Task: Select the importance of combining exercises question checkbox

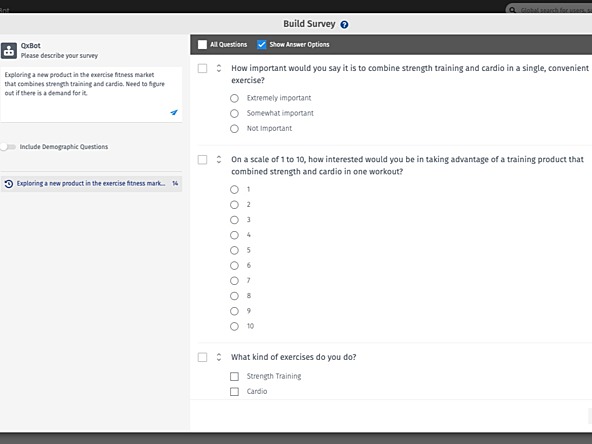Action: [x=202, y=68]
